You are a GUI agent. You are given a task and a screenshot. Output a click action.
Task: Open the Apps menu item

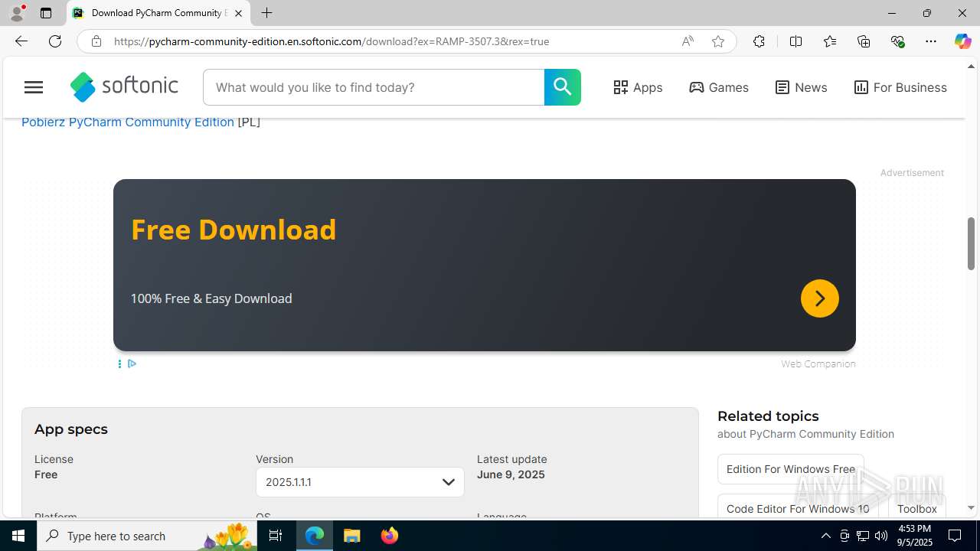(638, 87)
